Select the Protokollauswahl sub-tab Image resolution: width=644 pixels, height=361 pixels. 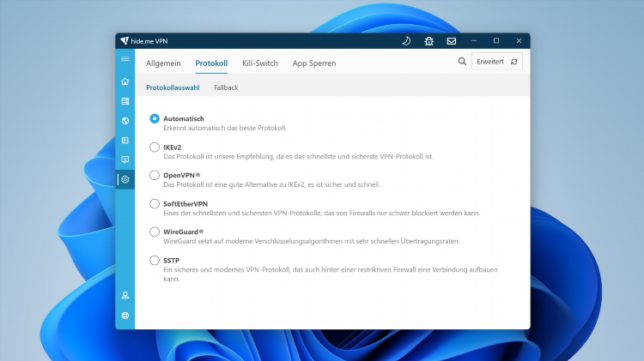[173, 87]
